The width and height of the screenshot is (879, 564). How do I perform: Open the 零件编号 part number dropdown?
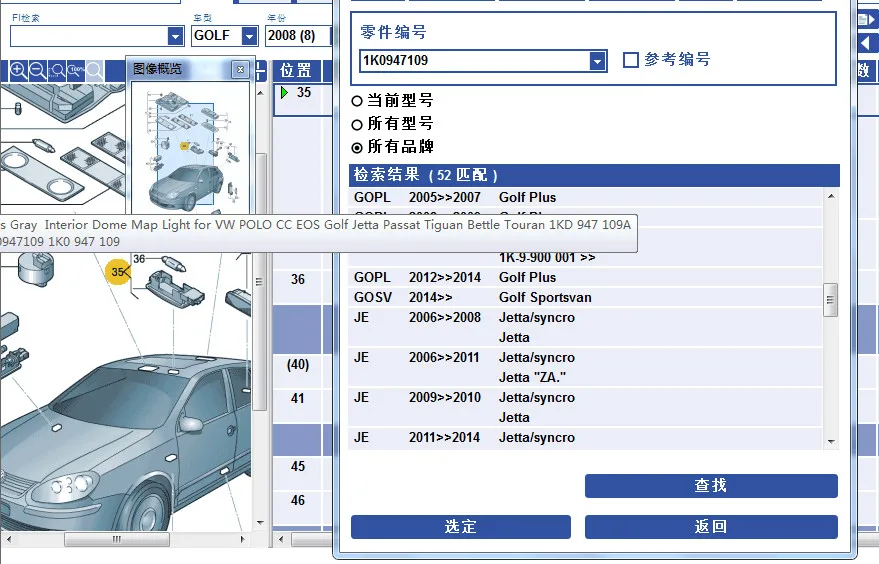pyautogui.click(x=598, y=61)
